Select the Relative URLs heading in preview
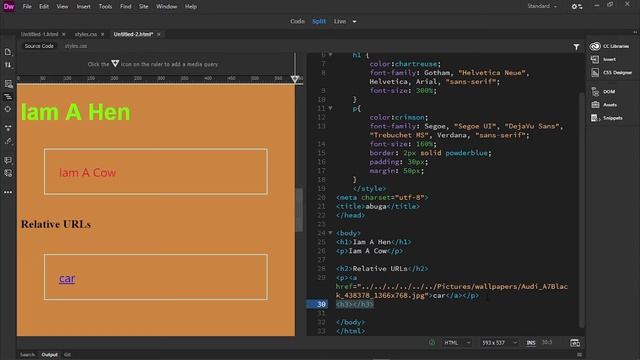 (56, 224)
